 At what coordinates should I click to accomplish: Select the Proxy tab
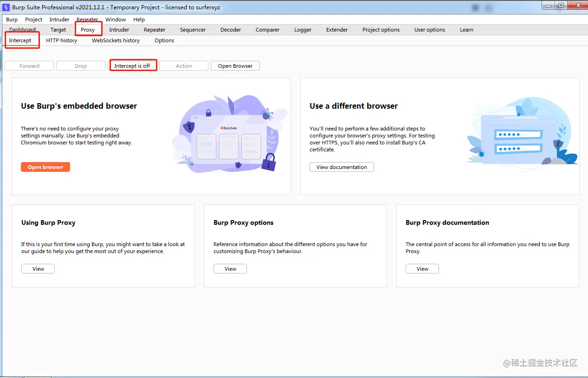tap(88, 30)
